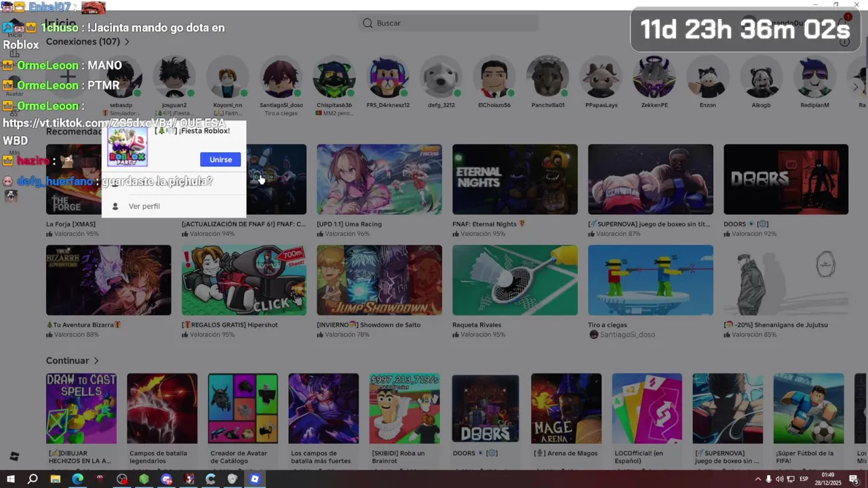Open friend avatar sebasdp
The image size is (868, 488).
[121, 77]
